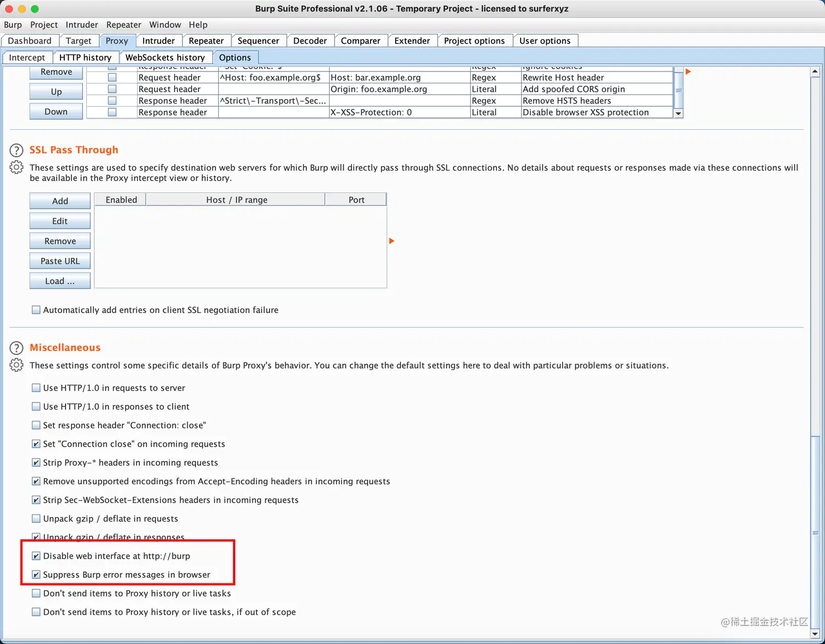This screenshot has height=644, width=825.
Task: Switch to the Decoder tab
Action: point(310,41)
